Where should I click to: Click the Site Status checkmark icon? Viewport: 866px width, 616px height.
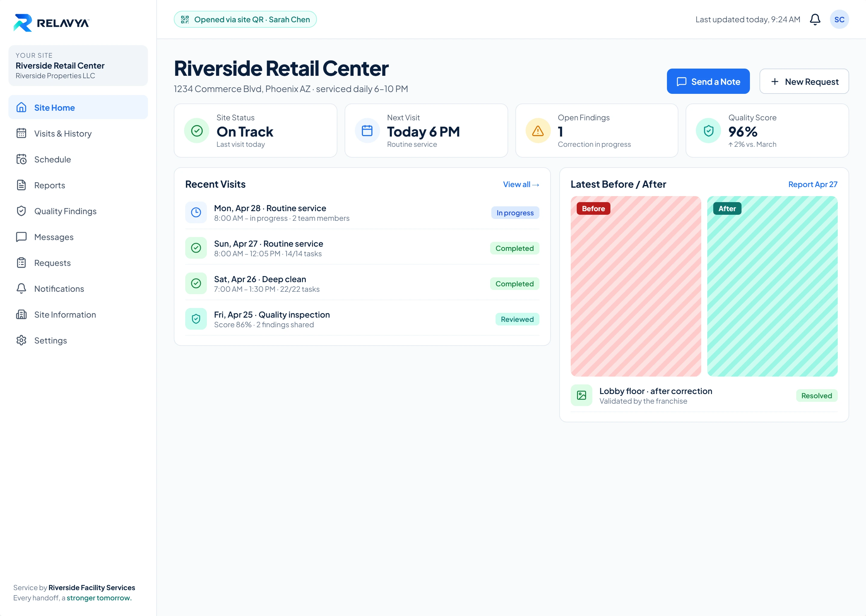tap(196, 131)
